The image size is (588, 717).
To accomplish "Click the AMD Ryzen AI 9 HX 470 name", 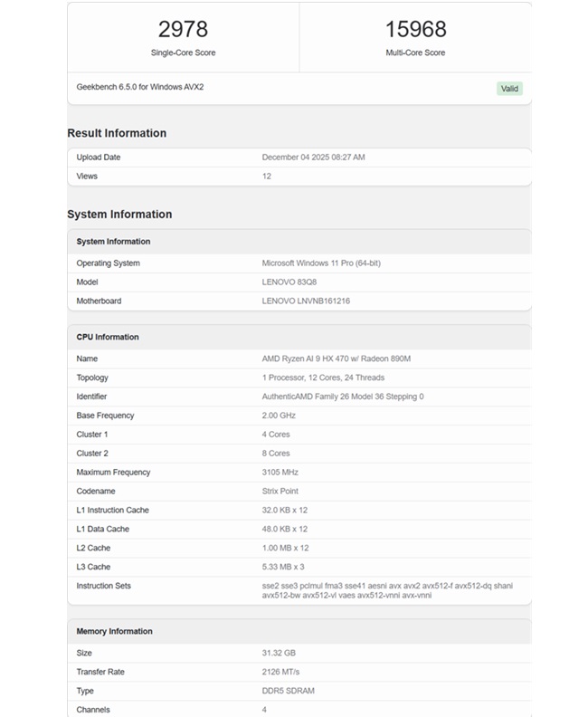I will pyautogui.click(x=336, y=359).
